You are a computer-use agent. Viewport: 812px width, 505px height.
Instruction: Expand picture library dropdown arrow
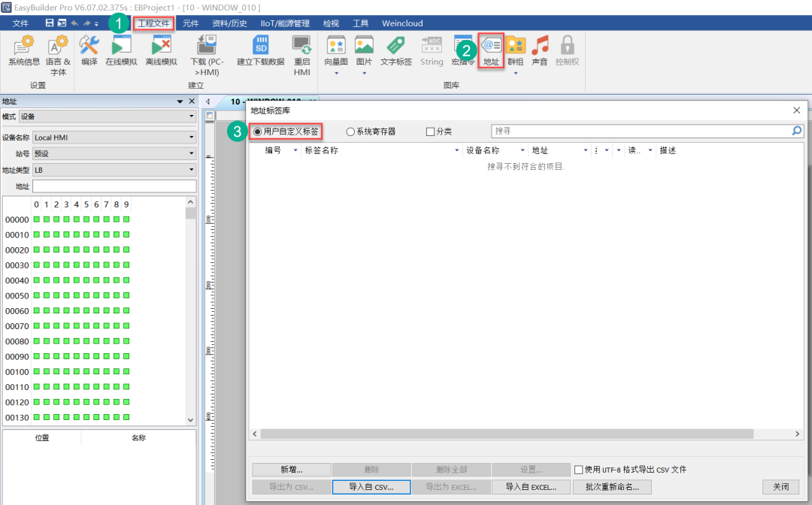[364, 74]
